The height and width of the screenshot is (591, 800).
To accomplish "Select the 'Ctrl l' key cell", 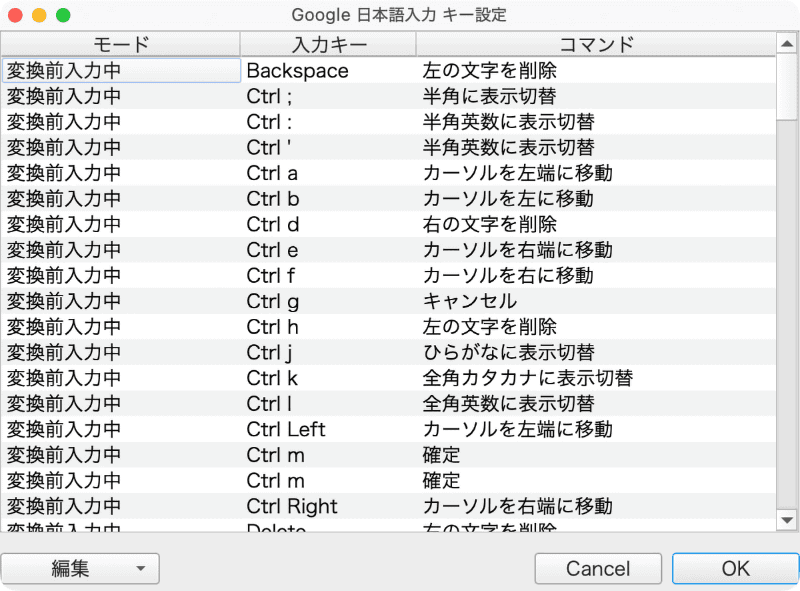I will pos(328,403).
